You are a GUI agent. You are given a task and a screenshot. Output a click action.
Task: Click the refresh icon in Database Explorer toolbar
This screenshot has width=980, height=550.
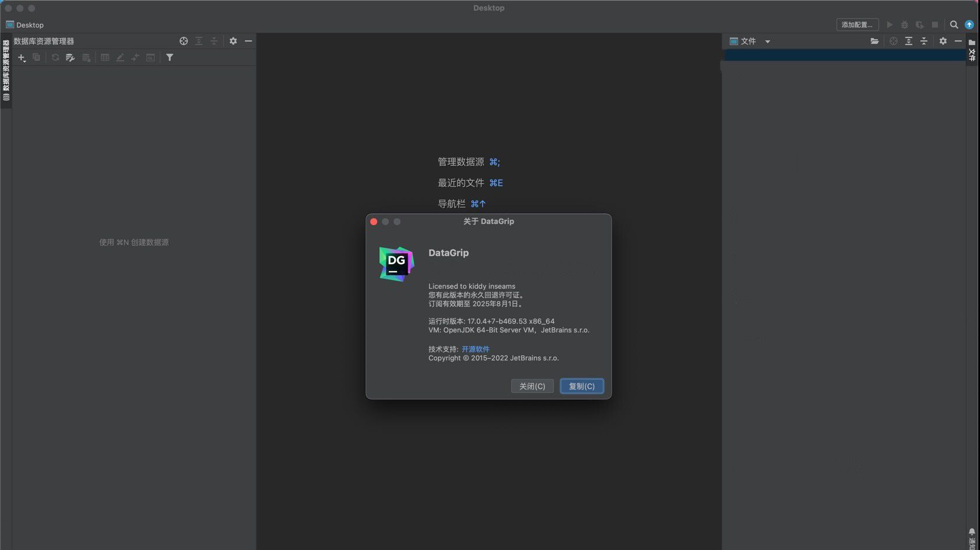[x=55, y=57]
